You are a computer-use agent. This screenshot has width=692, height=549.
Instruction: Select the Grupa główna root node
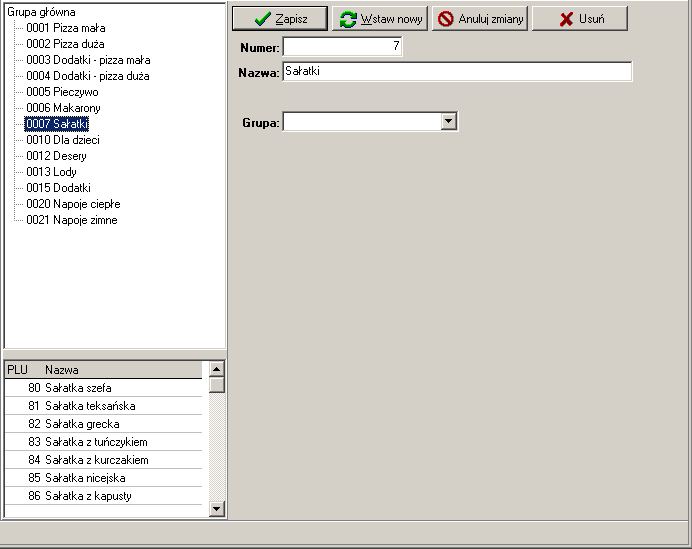click(x=41, y=12)
